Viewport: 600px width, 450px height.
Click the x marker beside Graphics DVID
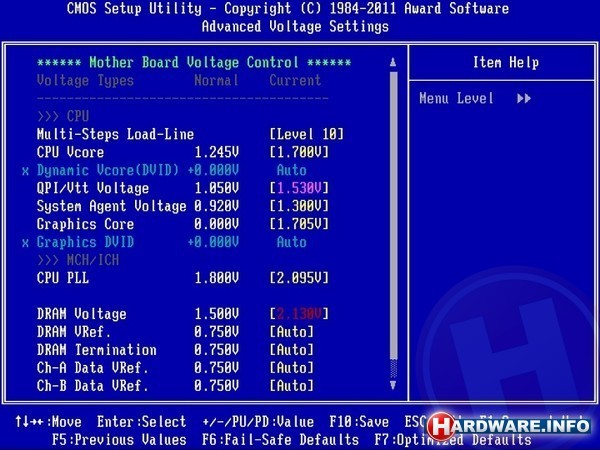(25, 242)
